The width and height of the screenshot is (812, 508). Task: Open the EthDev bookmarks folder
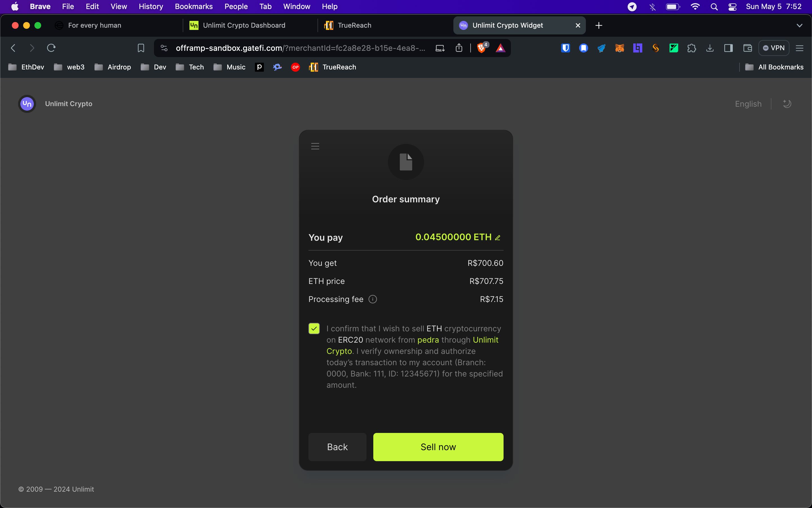click(26, 67)
